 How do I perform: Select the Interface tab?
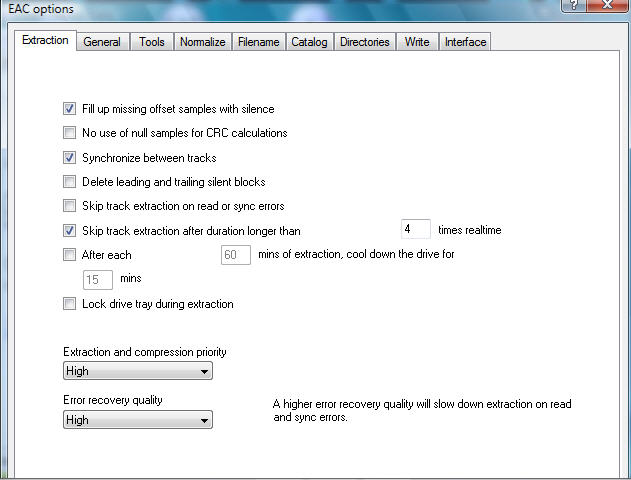pyautogui.click(x=465, y=41)
